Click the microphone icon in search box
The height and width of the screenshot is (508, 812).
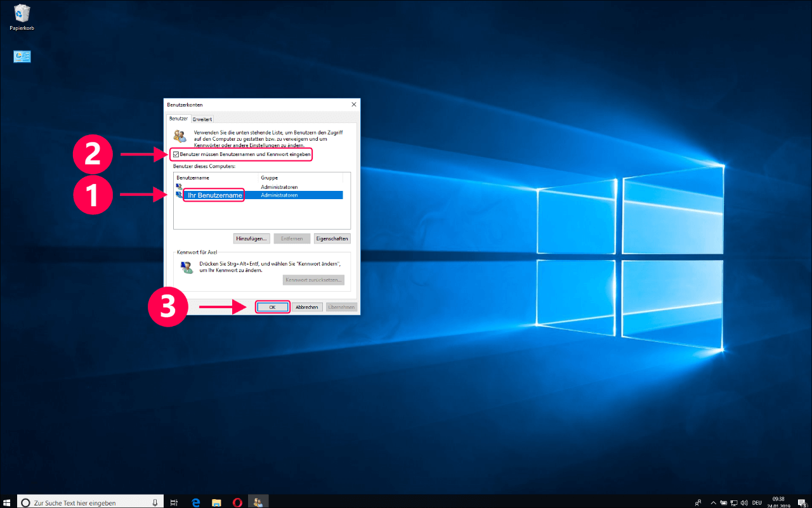coord(155,502)
